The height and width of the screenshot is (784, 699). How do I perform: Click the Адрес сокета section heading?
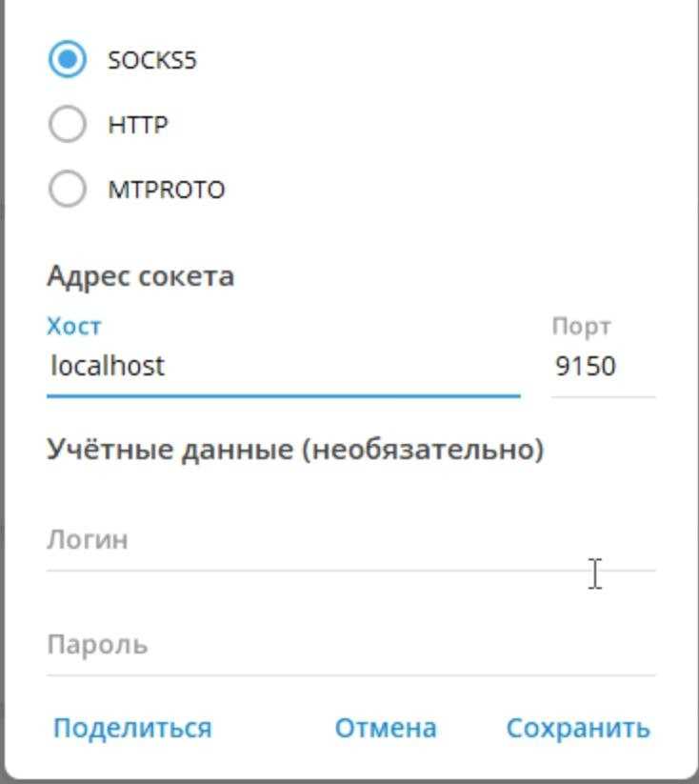pyautogui.click(x=141, y=276)
